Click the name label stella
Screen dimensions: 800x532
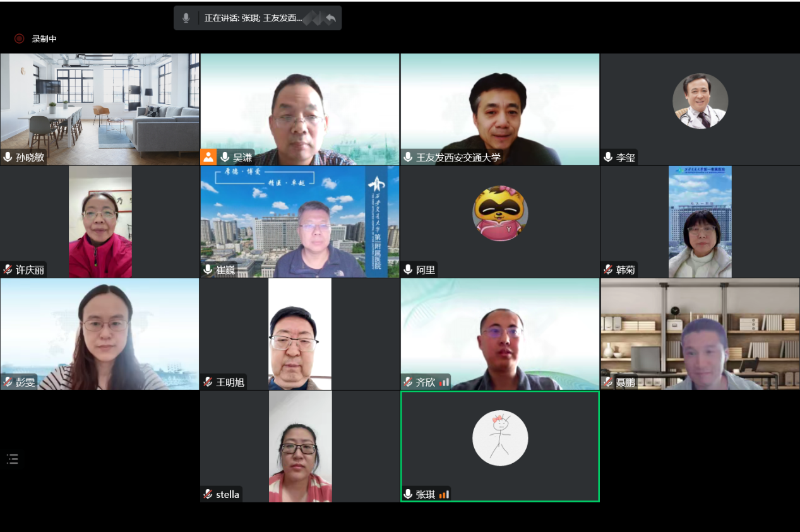[227, 494]
